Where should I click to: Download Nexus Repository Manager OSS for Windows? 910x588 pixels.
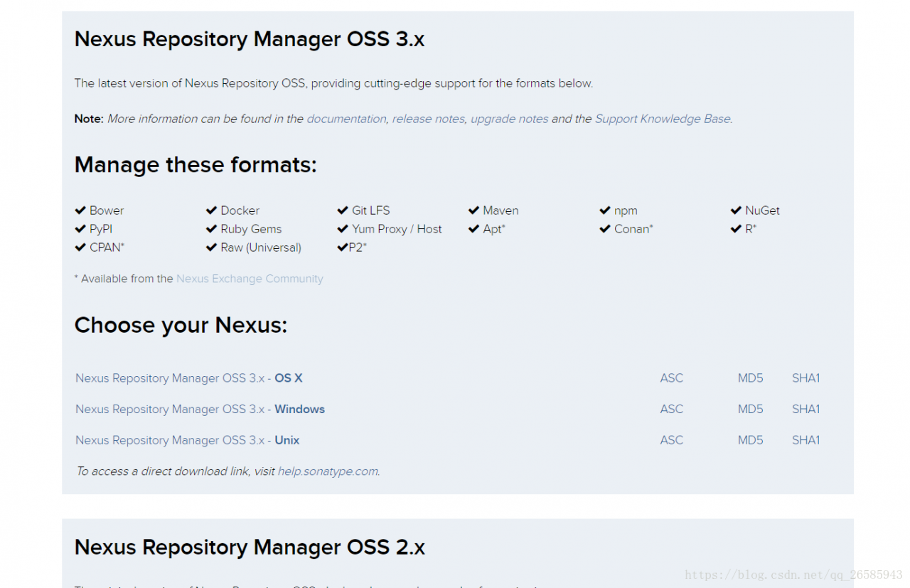[x=200, y=410]
